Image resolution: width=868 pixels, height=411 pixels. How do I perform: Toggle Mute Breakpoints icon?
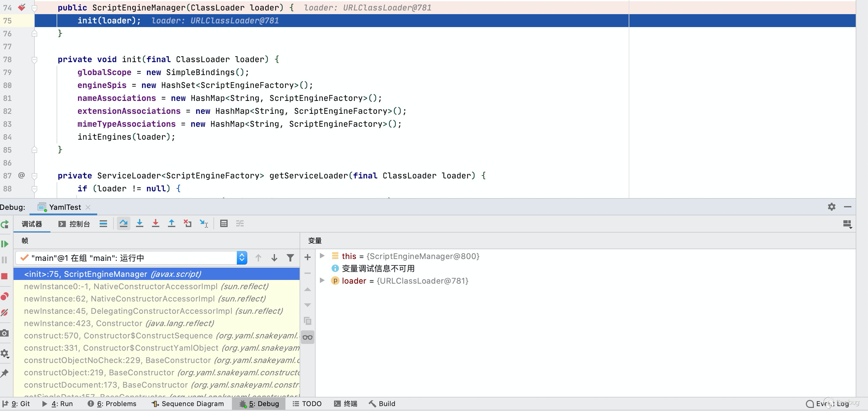tap(5, 313)
